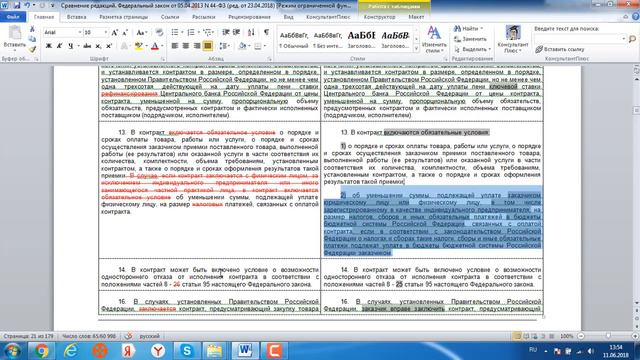Image resolution: width=640 pixels, height=360 pixels.
Task: Toggle superscript formatting
Action: (x=109, y=46)
